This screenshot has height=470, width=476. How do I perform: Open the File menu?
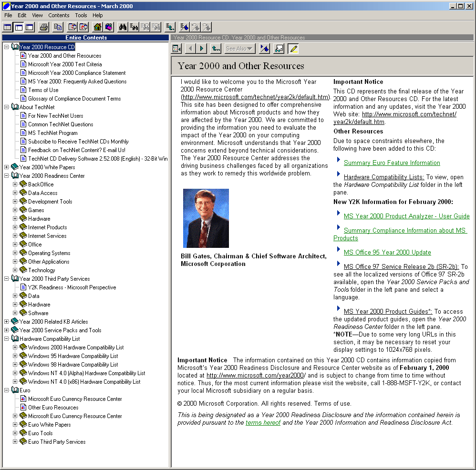point(8,15)
